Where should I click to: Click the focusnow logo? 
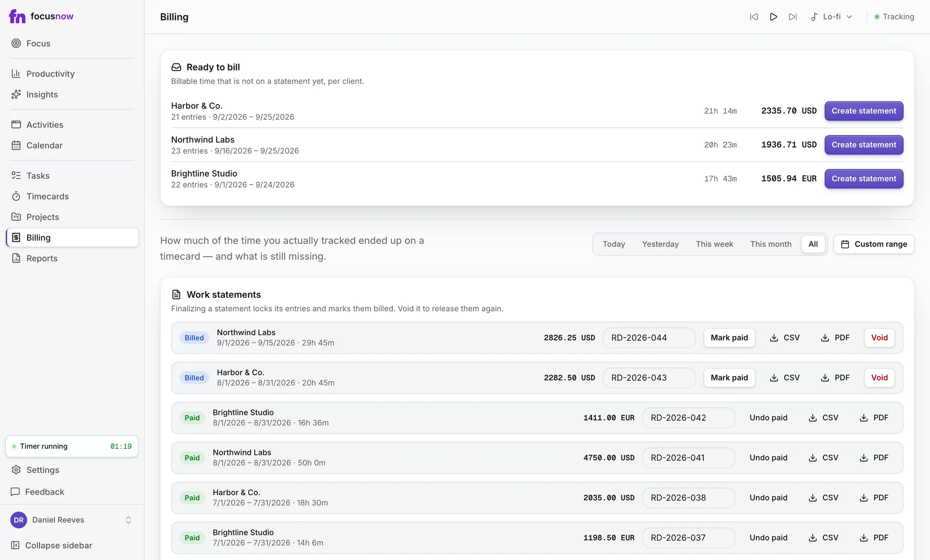42,16
